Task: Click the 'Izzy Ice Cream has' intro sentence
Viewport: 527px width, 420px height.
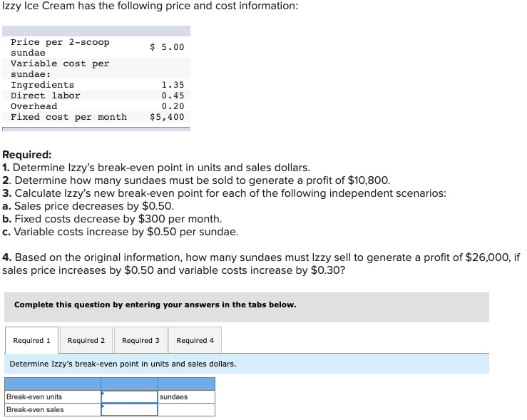Action: tap(150, 6)
